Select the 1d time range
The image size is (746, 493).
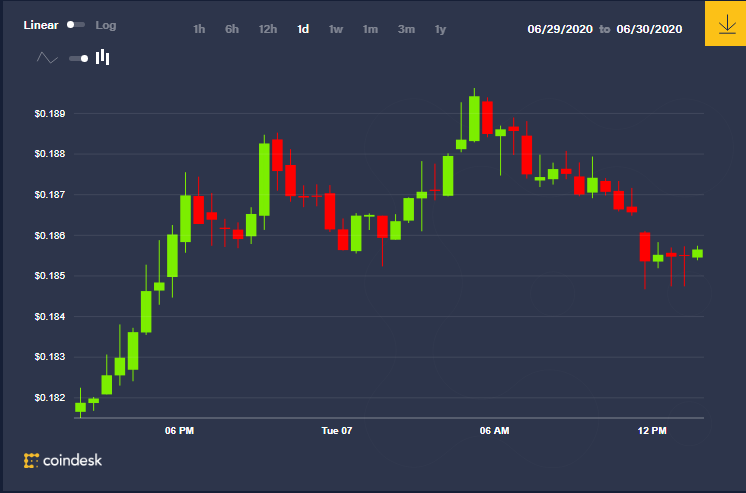(x=303, y=29)
